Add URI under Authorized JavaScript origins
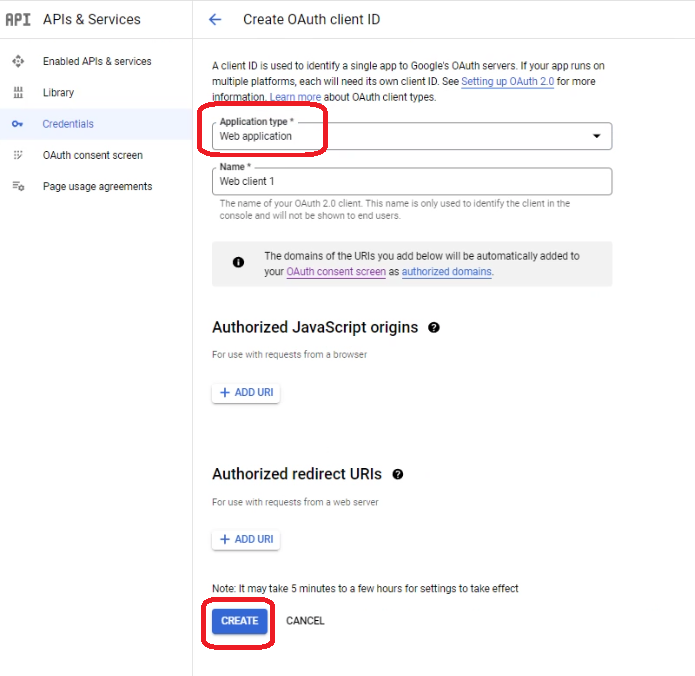 [x=246, y=393]
